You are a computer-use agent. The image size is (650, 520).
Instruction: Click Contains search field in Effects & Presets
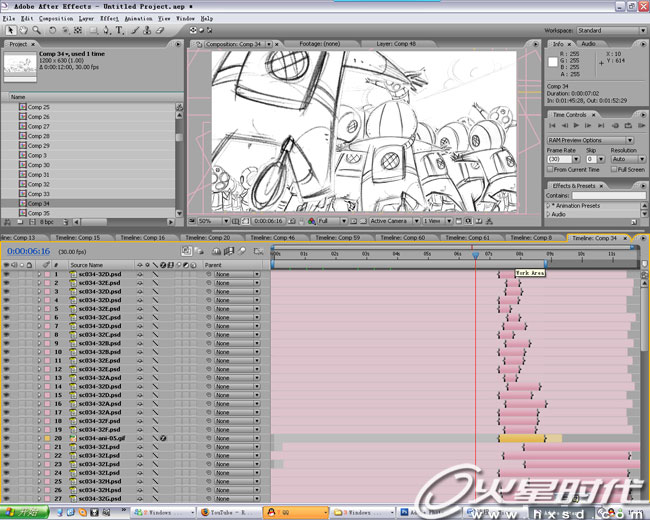click(609, 195)
